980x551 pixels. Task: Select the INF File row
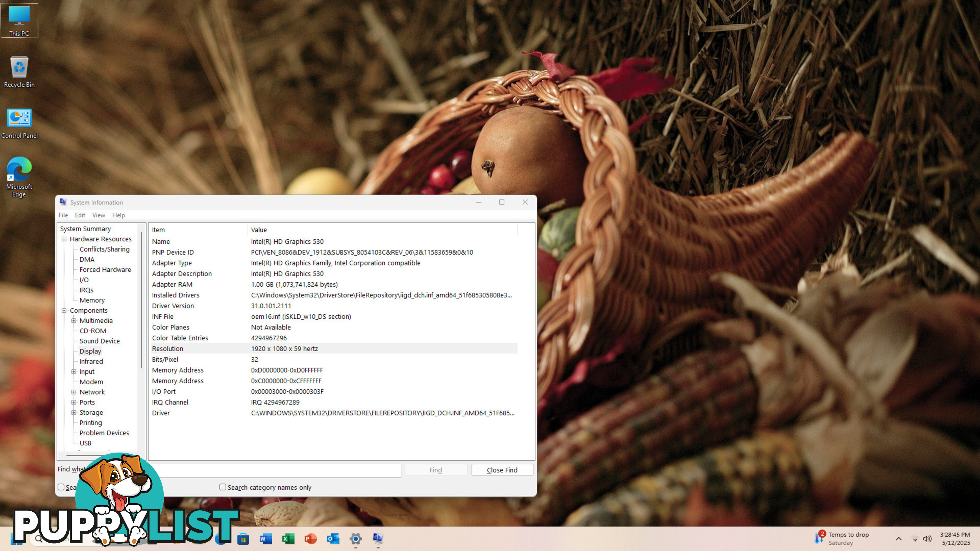pos(334,317)
